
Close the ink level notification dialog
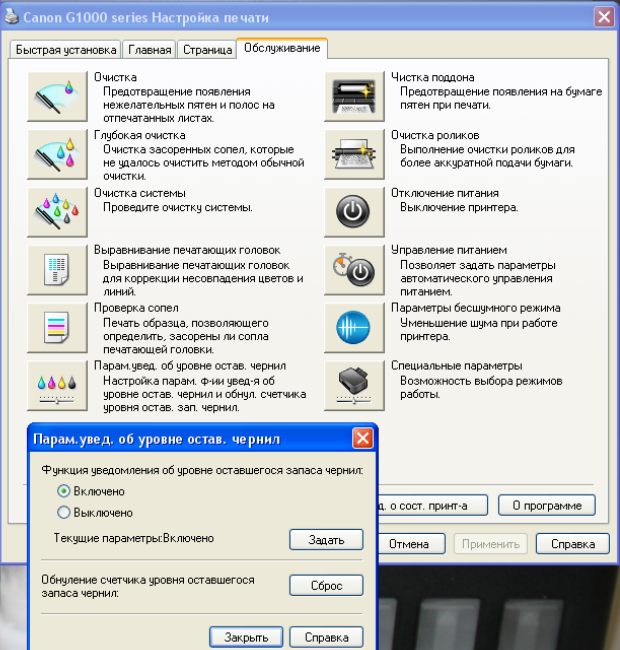click(363, 439)
